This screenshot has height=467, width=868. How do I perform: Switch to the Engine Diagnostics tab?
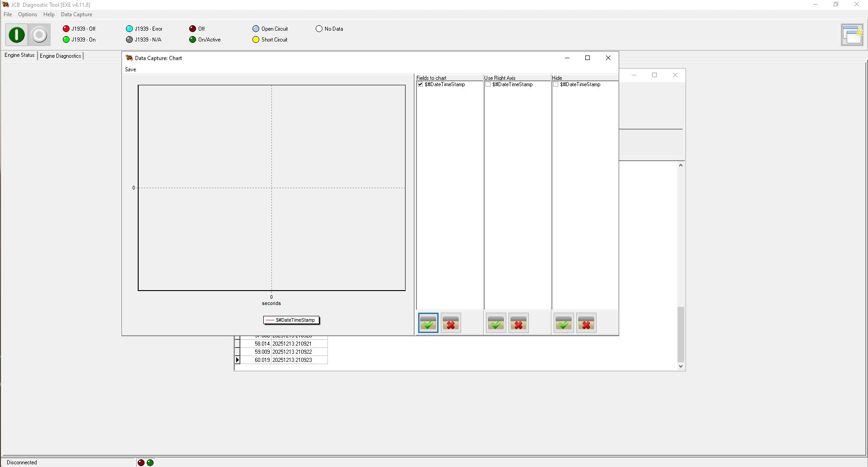click(61, 55)
